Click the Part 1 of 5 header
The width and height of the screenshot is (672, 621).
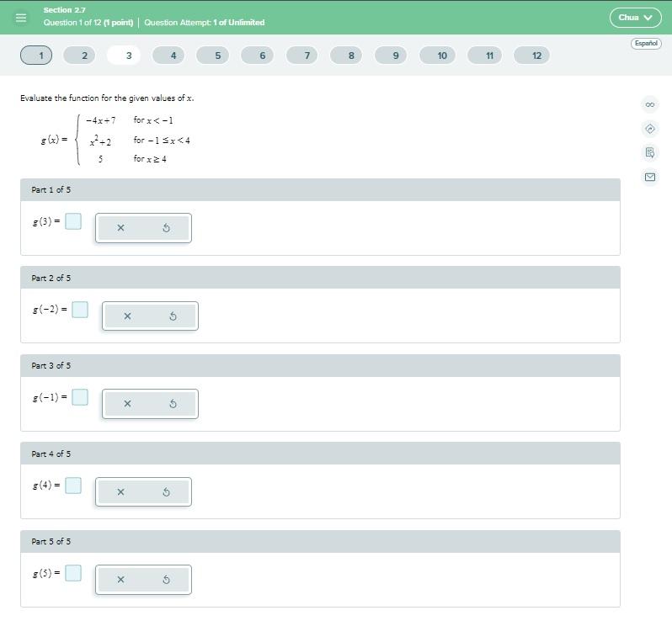coord(320,189)
